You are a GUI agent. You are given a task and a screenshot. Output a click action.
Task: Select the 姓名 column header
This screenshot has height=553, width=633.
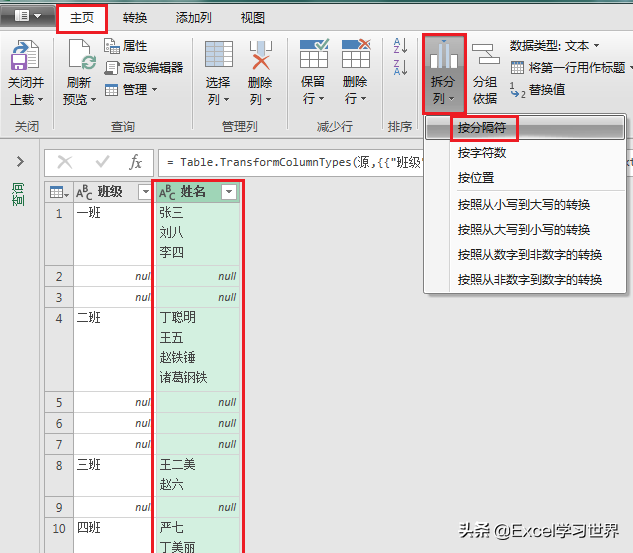(x=193, y=192)
